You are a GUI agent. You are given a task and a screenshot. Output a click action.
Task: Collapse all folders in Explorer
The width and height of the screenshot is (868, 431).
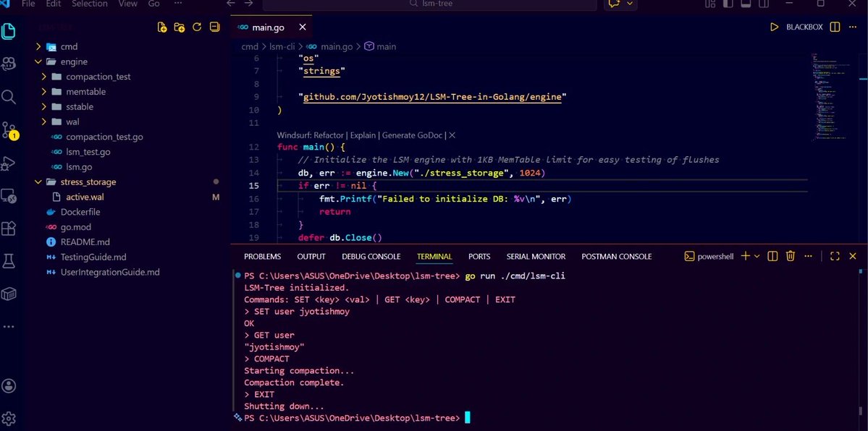point(214,27)
